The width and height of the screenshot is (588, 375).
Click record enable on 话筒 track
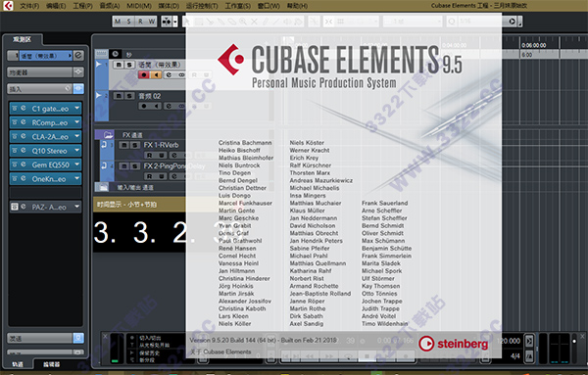click(144, 75)
